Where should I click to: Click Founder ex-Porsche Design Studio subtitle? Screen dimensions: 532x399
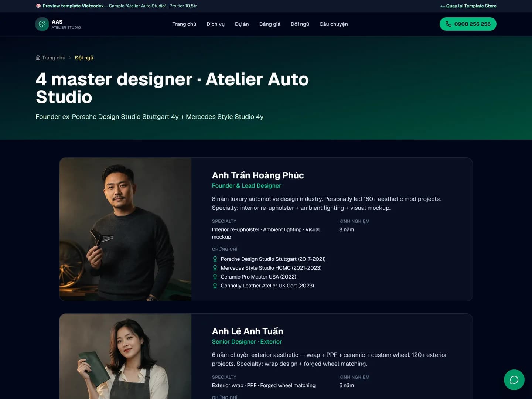point(149,117)
